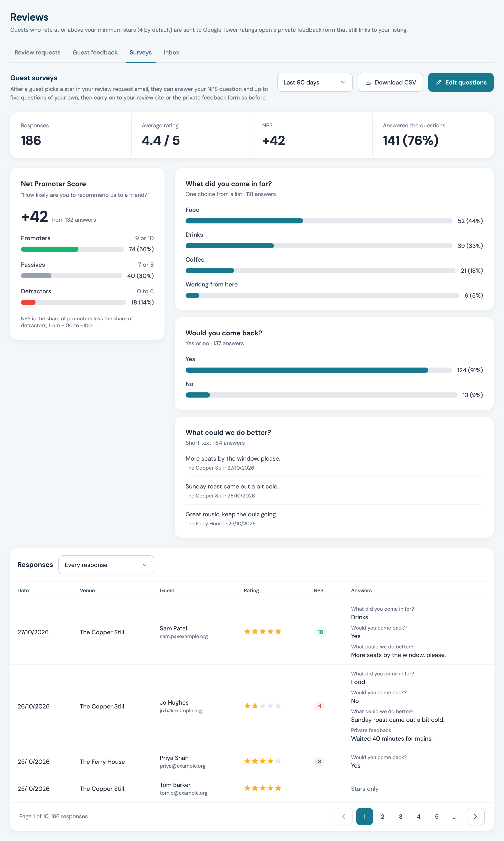
Task: Go to page 4 of responses
Action: click(x=418, y=816)
